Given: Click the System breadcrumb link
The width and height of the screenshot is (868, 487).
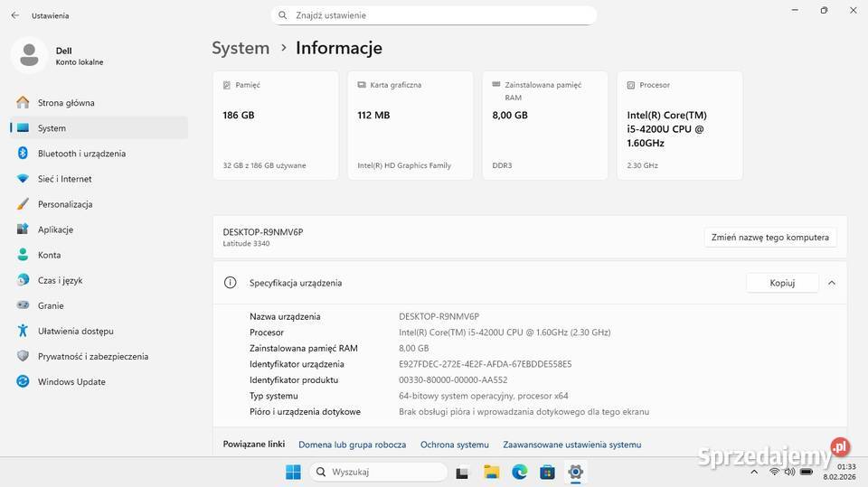Looking at the screenshot, I should pyautogui.click(x=241, y=48).
